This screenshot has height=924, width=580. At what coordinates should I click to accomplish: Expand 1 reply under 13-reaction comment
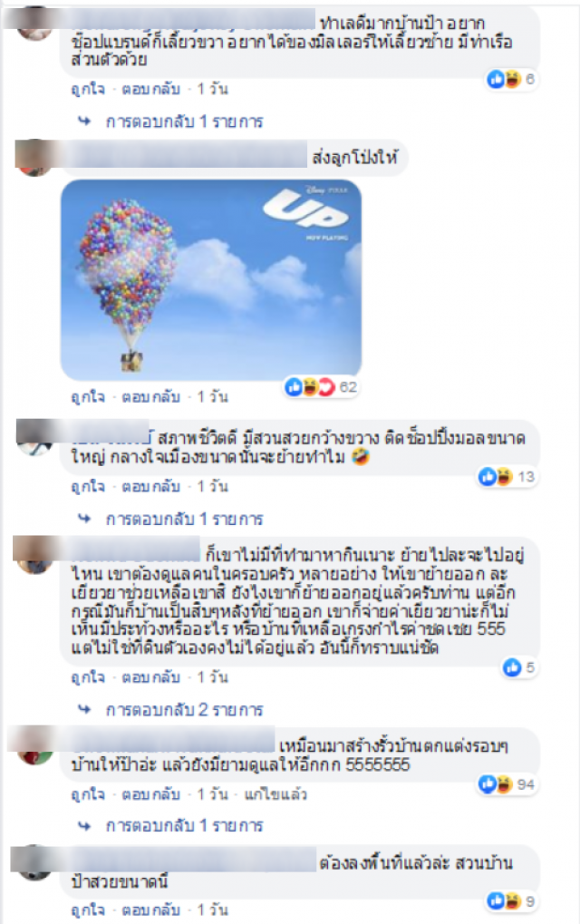(184, 520)
